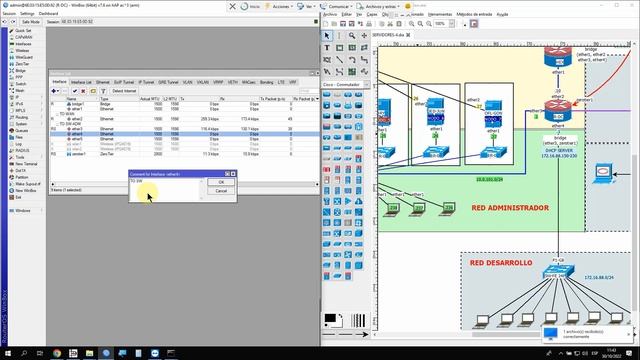Viewport: 640px width, 360px height.
Task: Open the Archivo menu in Dia
Action: (330, 14)
